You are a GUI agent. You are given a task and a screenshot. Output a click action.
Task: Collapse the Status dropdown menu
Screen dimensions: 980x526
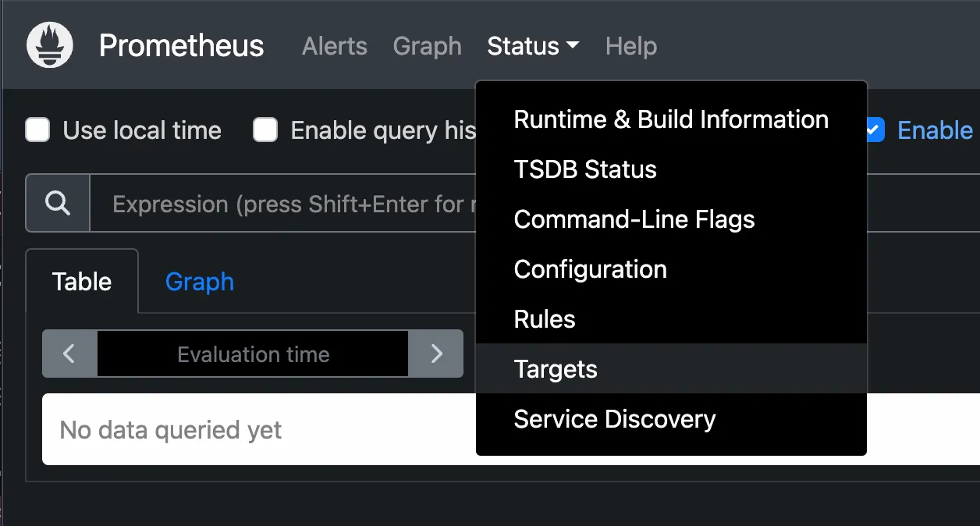click(x=533, y=46)
